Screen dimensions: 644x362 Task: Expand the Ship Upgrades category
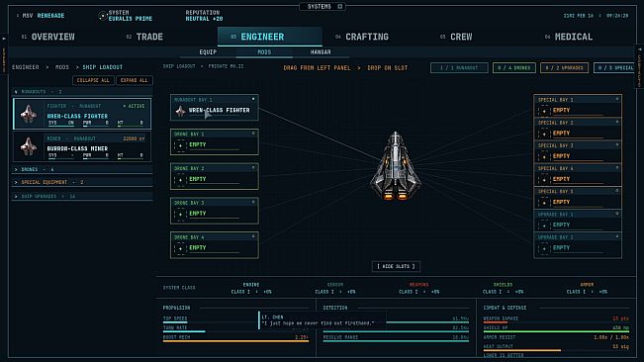click(x=82, y=196)
